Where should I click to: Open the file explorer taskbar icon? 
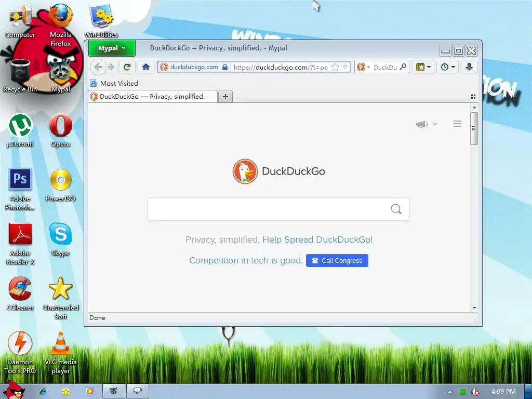pyautogui.click(x=66, y=392)
